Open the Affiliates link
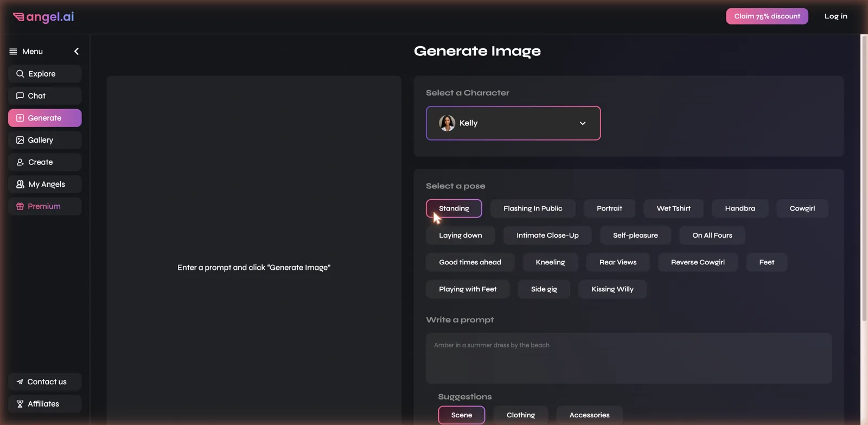Screen dimensions: 868x425 tap(45, 404)
